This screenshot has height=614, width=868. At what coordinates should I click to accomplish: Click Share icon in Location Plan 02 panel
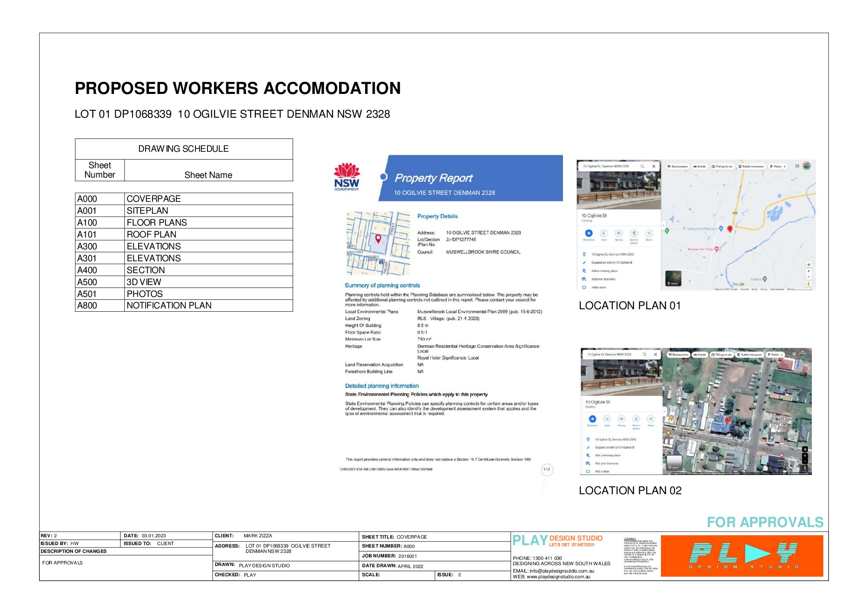point(651,419)
